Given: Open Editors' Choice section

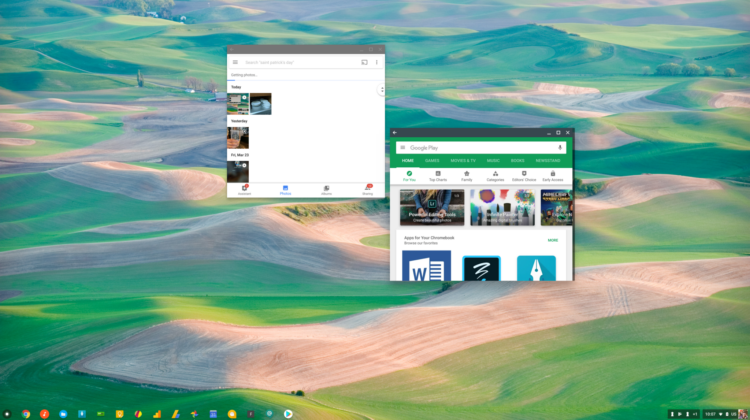Looking at the screenshot, I should coord(524,175).
